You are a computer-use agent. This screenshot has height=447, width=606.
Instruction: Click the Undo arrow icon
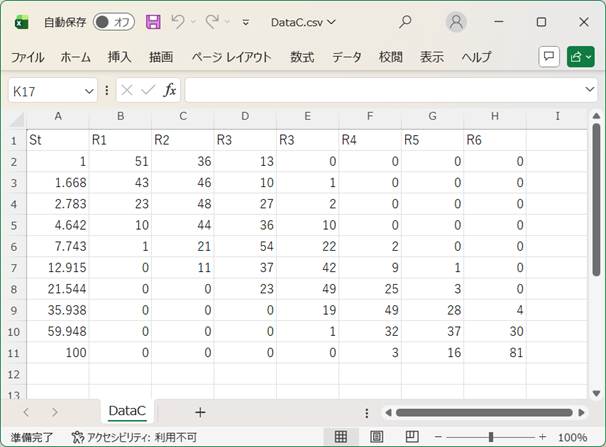click(x=178, y=22)
